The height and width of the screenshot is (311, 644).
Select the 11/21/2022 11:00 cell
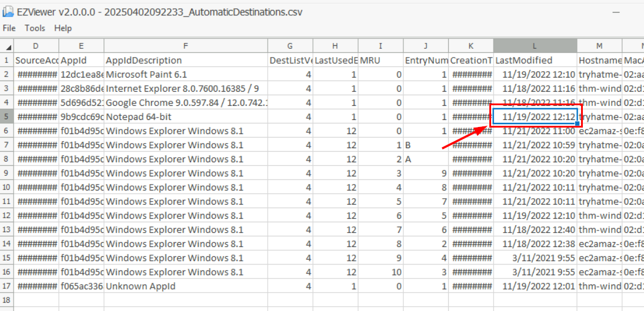pyautogui.click(x=535, y=131)
